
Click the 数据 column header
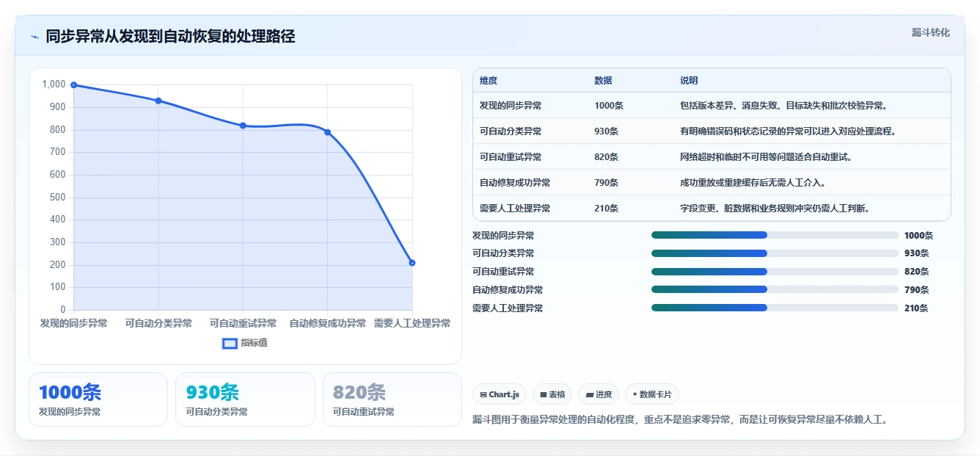point(603,81)
